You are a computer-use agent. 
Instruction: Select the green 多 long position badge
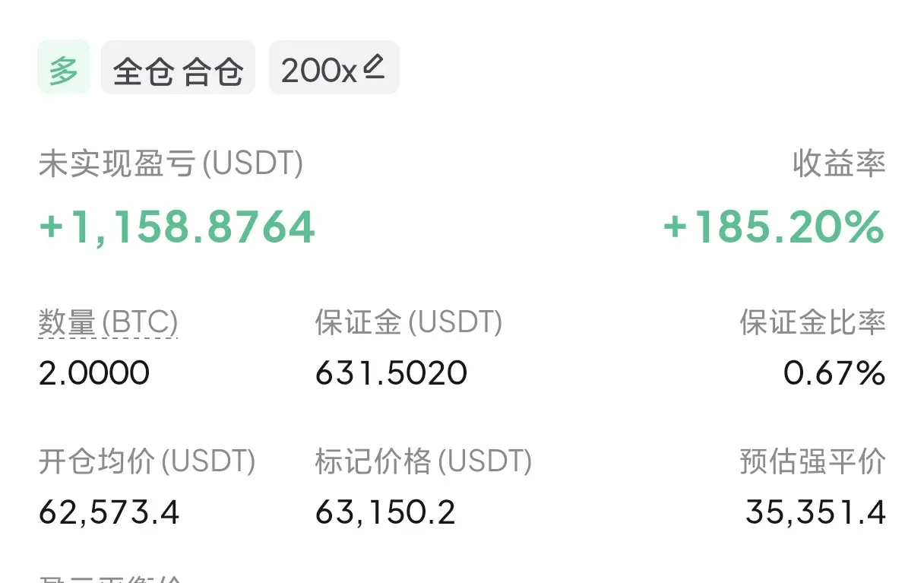64,68
